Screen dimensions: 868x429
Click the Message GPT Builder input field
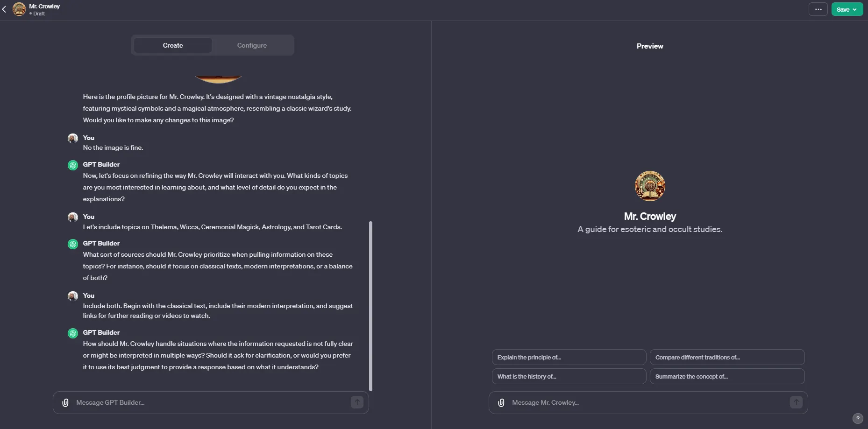[x=210, y=402]
